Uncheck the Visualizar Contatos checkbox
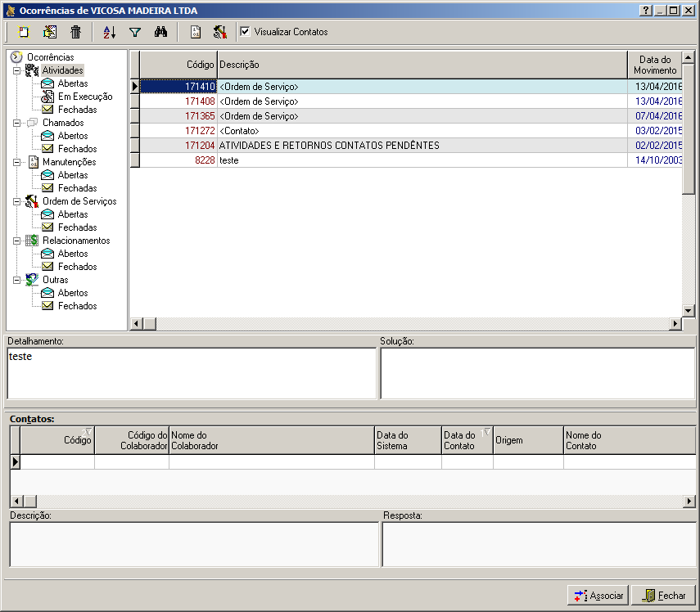Viewport: 700px width, 612px height. click(x=245, y=32)
